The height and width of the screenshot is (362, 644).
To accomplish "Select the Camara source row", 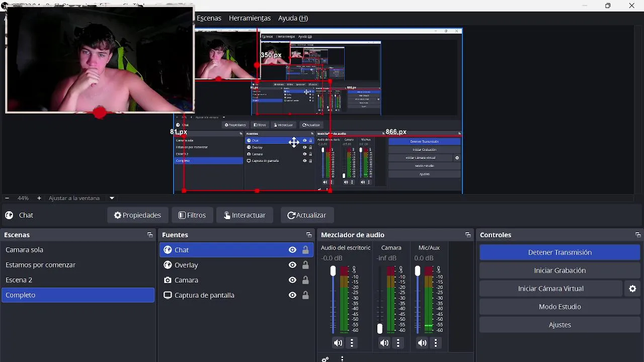I will (x=236, y=280).
